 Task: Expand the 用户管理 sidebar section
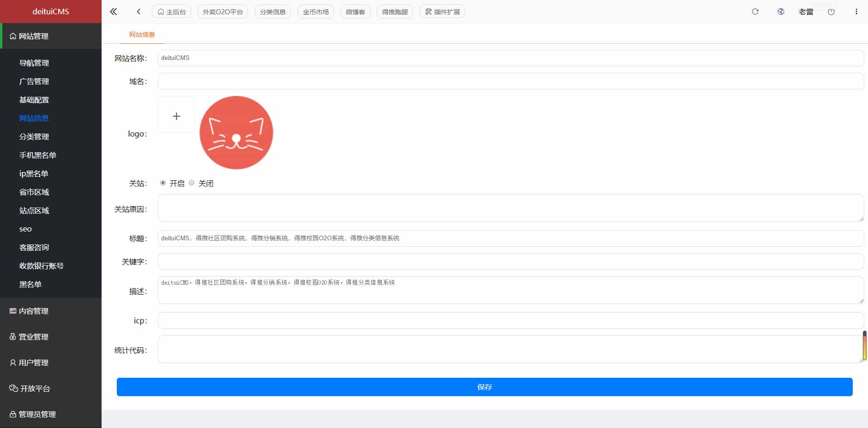point(51,363)
